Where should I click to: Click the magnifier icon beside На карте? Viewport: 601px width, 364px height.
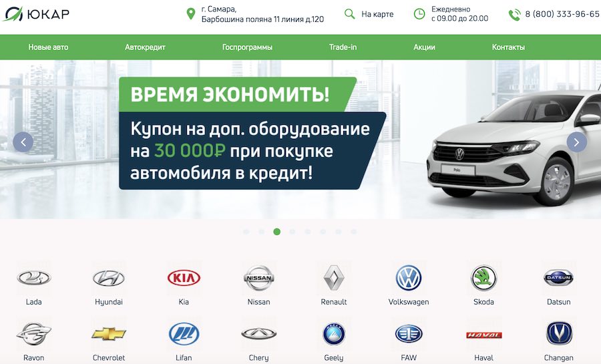pos(349,14)
